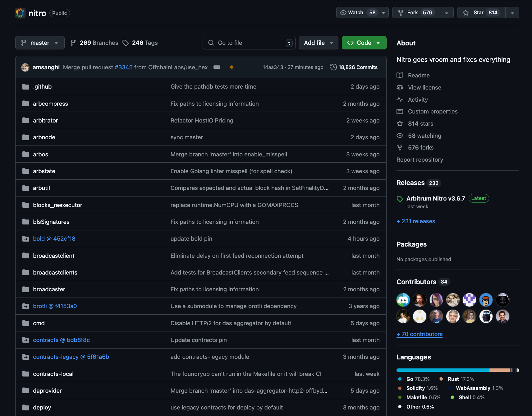Click the View license scale icon

pos(400,87)
